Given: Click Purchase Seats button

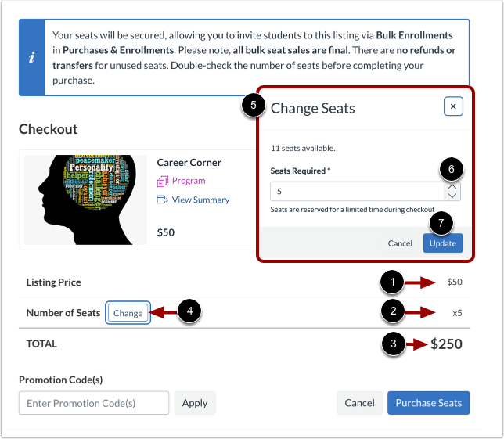Looking at the screenshot, I should click(x=428, y=403).
